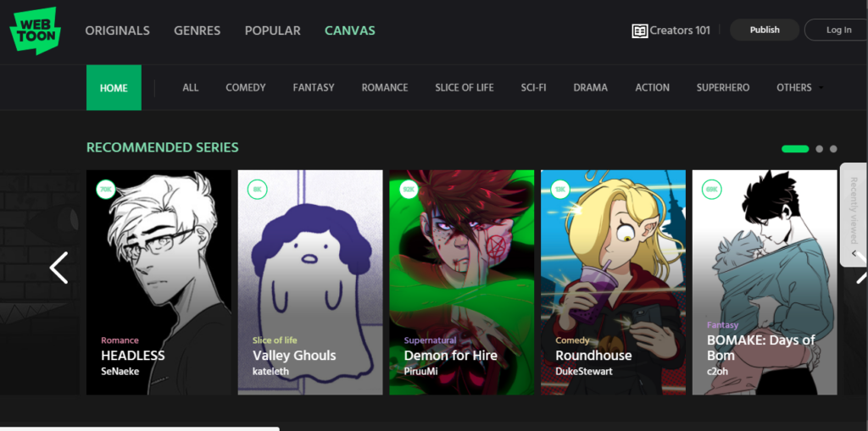868x431 pixels.
Task: Click the 92K badge on Demon for Hire
Action: pyautogui.click(x=409, y=190)
